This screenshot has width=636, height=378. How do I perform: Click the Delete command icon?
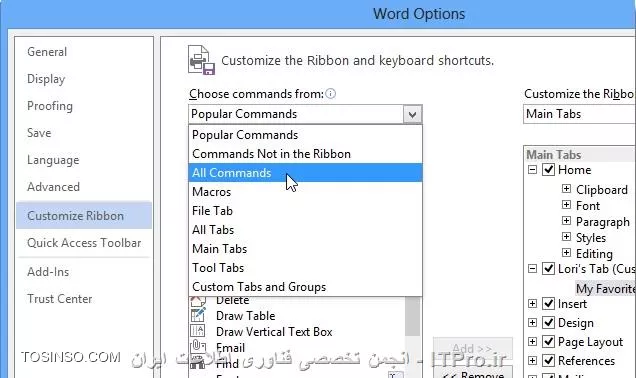[198, 301]
